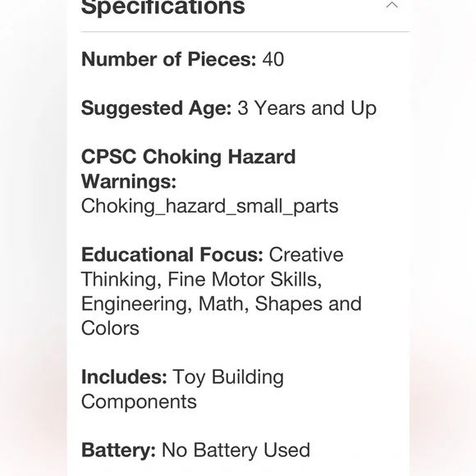Click the 'Shapes and' text
The width and height of the screenshot is (476, 476).
pyautogui.click(x=308, y=304)
